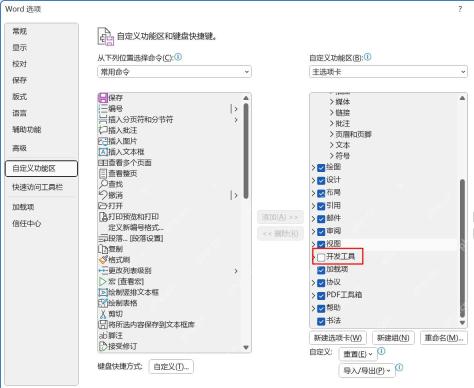
Task: Select the 剪切 scissors command icon
Action: tap(103, 314)
